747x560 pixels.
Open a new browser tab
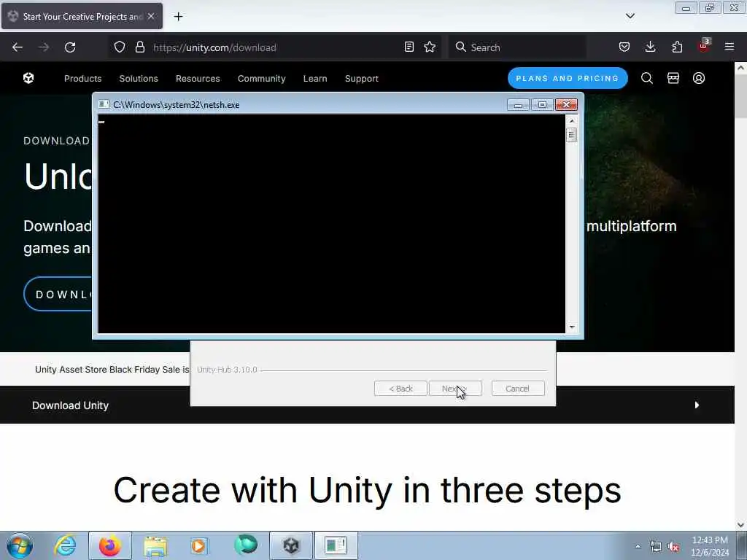point(178,17)
